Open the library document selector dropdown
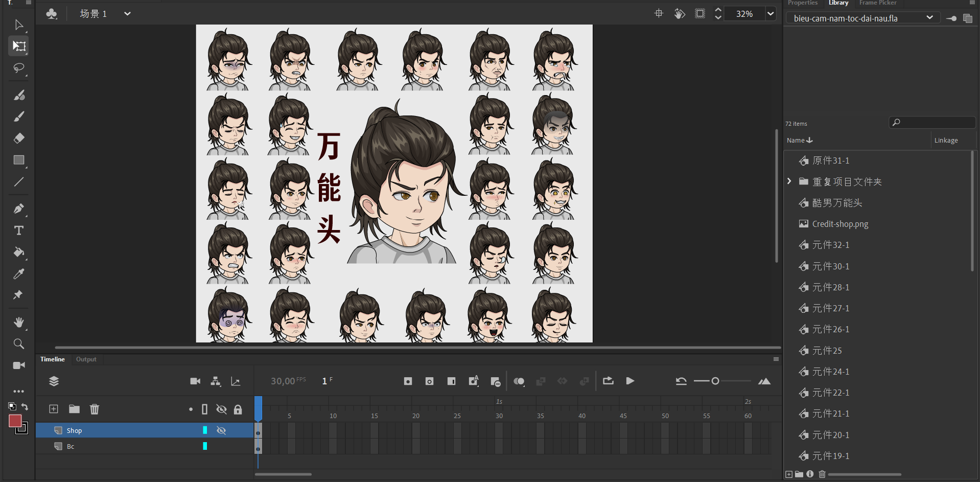 click(929, 18)
